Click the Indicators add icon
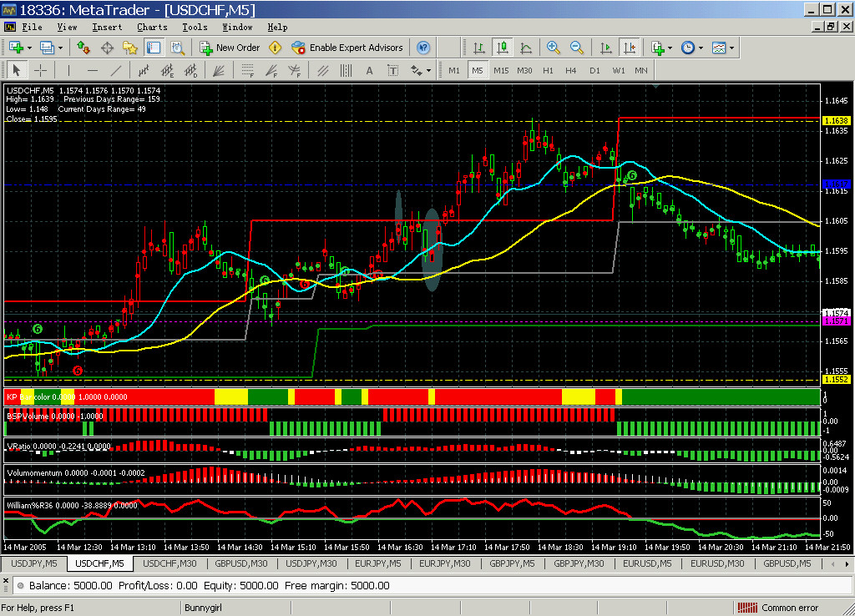The width and height of the screenshot is (855, 616). tap(658, 48)
